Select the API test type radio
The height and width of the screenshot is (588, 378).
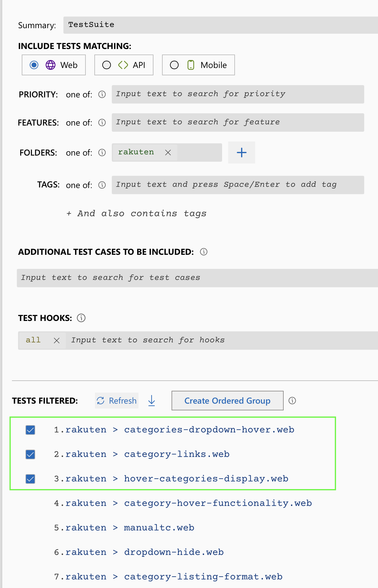point(107,65)
